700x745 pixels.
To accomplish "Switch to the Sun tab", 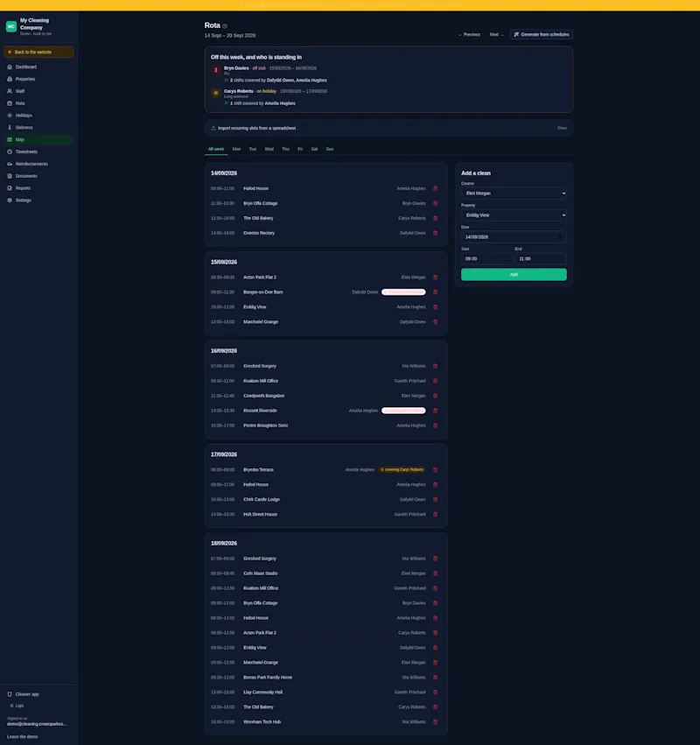I will [330, 149].
